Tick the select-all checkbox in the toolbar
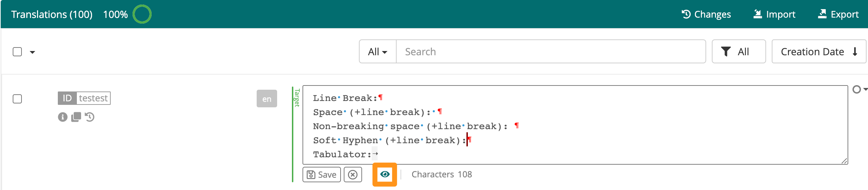 click(17, 52)
